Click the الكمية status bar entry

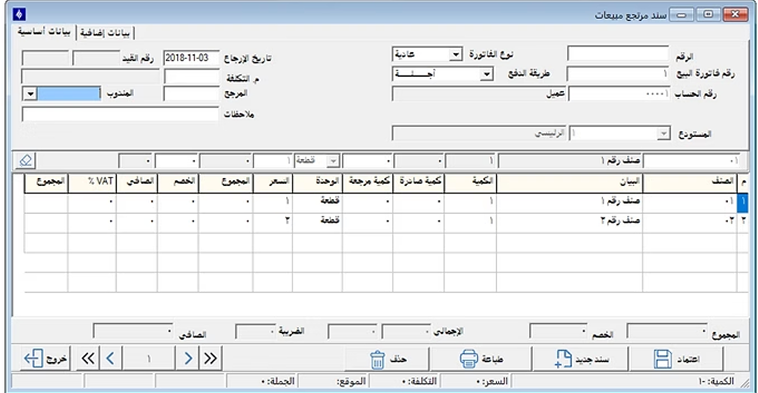click(624, 381)
